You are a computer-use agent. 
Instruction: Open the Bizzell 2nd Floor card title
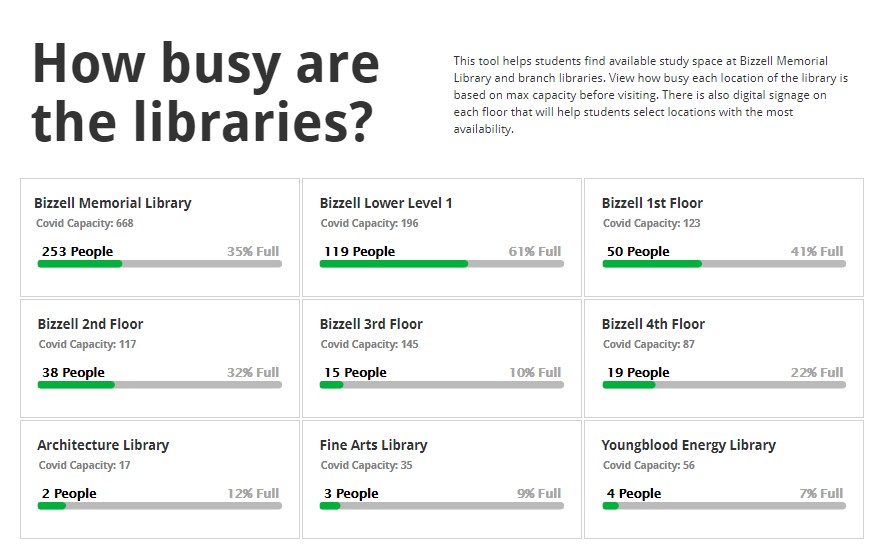[x=90, y=324]
